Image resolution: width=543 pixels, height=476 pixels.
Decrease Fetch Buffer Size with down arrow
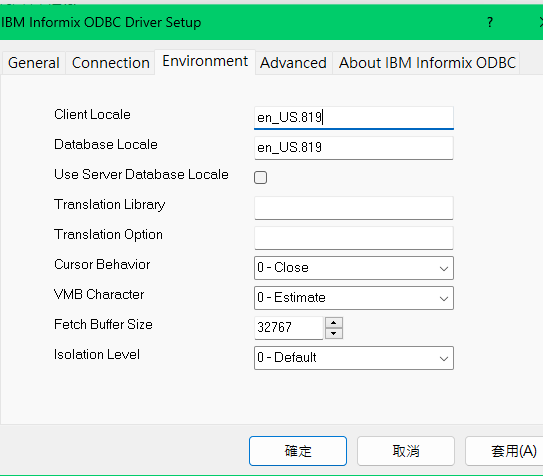(334, 333)
